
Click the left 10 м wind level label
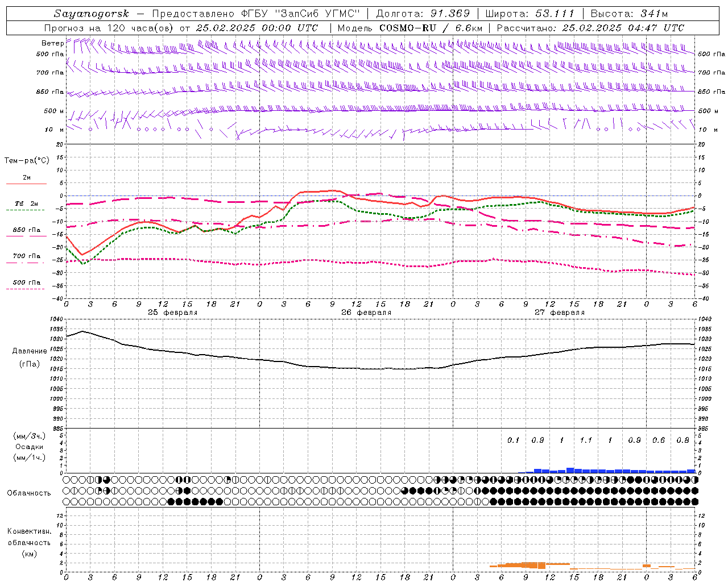tap(54, 130)
